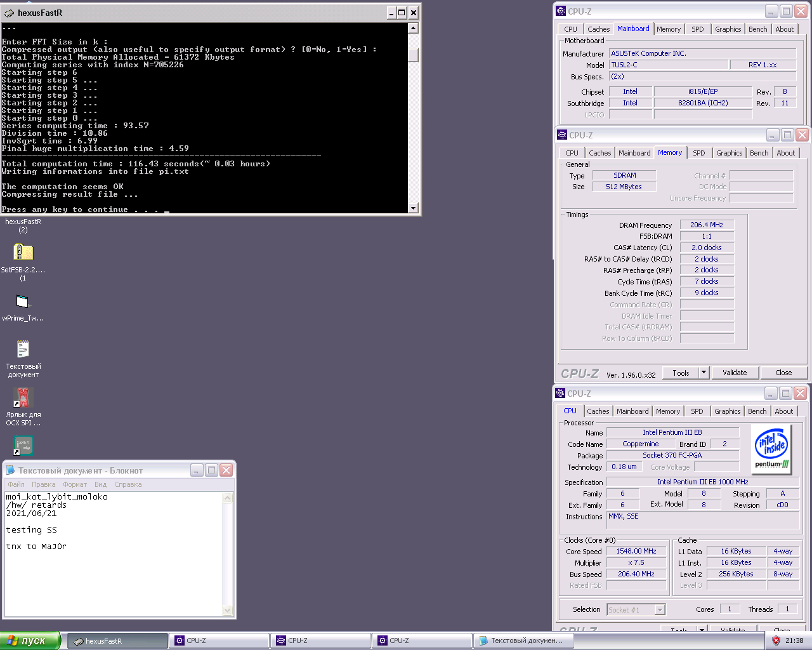Click the console window scrollbar down arrow
This screenshot has height=650, width=812.
(414, 208)
